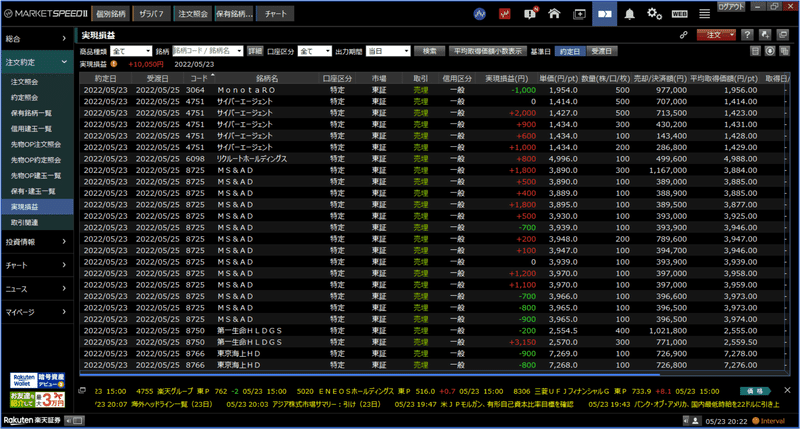Click the print icon above table
This screenshot has width=800, height=429.
756,51
